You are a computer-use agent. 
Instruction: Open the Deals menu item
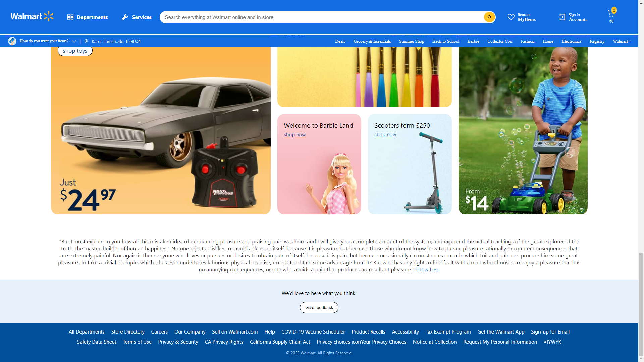point(340,41)
